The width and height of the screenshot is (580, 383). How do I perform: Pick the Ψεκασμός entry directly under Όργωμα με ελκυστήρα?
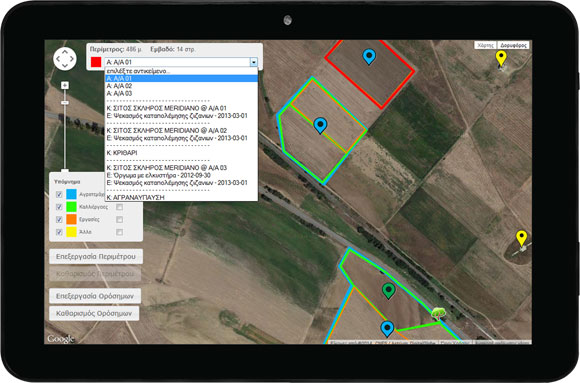click(181, 182)
